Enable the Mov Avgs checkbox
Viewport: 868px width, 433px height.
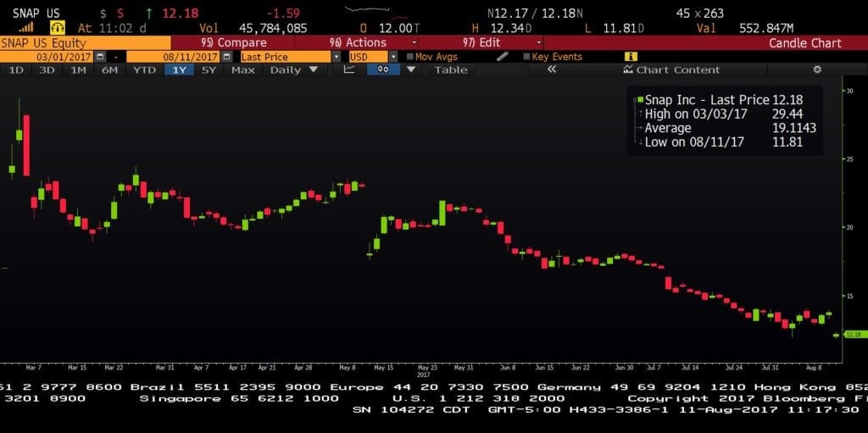click(409, 57)
